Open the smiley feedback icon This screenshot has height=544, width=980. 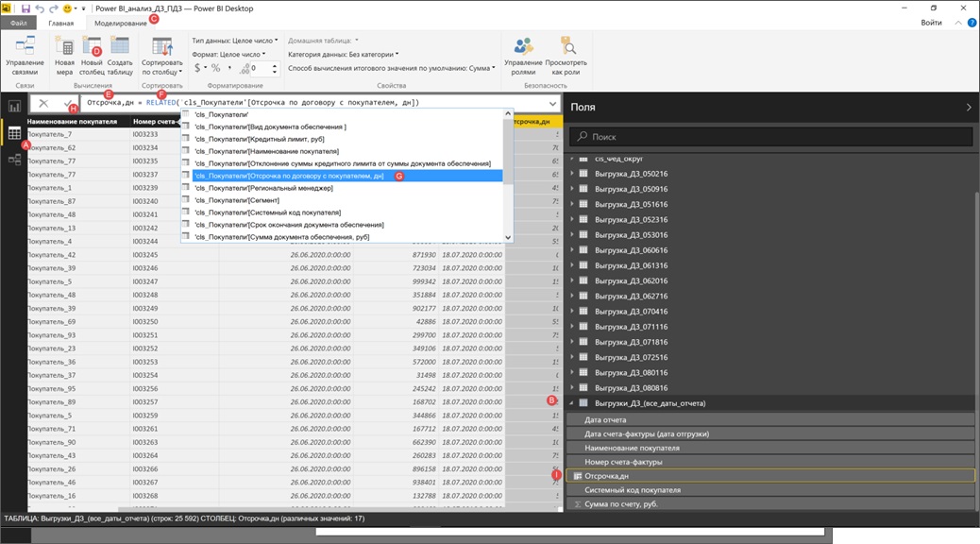[67, 8]
